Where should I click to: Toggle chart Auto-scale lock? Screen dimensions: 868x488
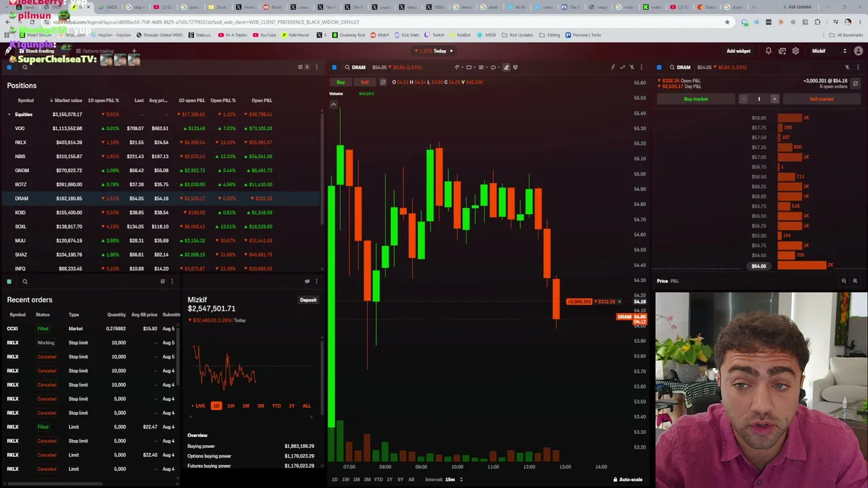[x=628, y=479]
